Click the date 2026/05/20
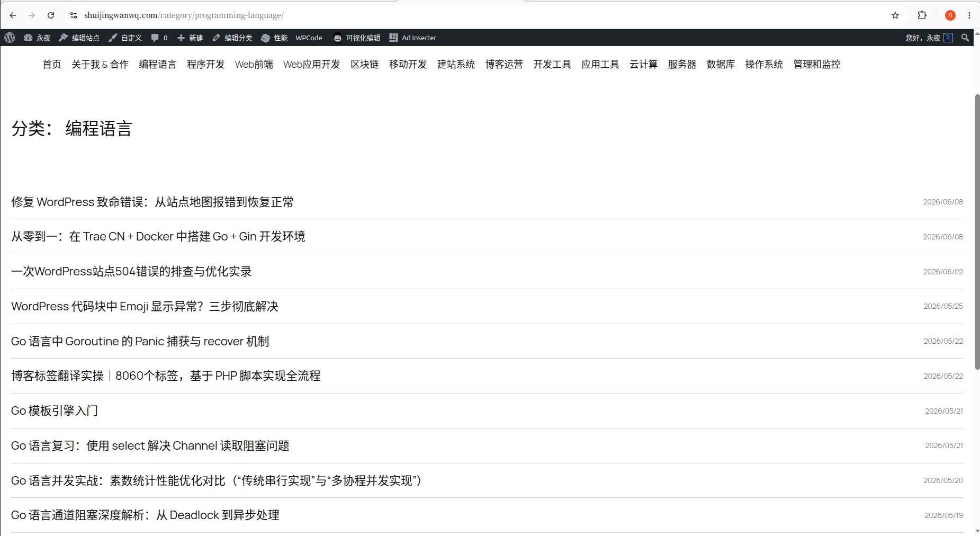This screenshot has height=536, width=980. (x=943, y=480)
